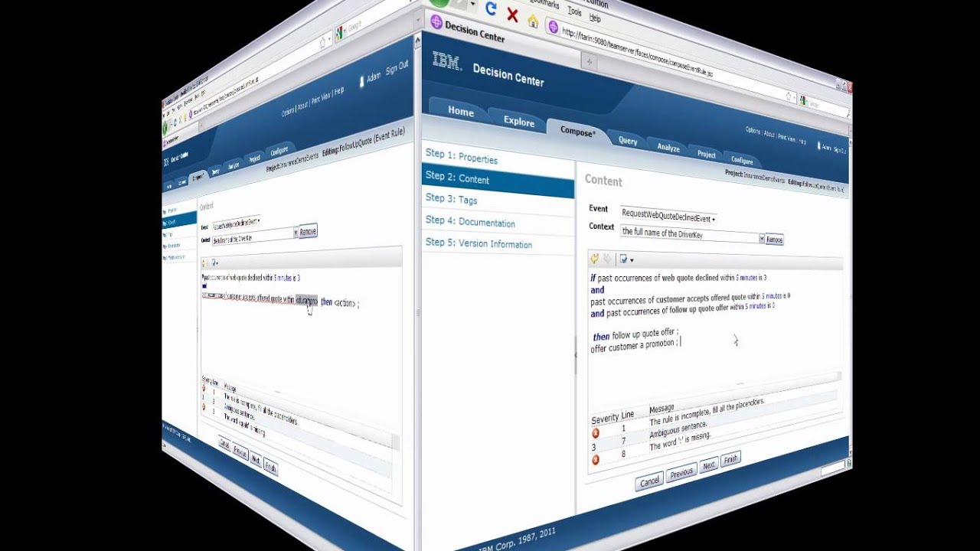The image size is (980, 551).
Task: Click the Finish button in right window
Action: tap(731, 459)
